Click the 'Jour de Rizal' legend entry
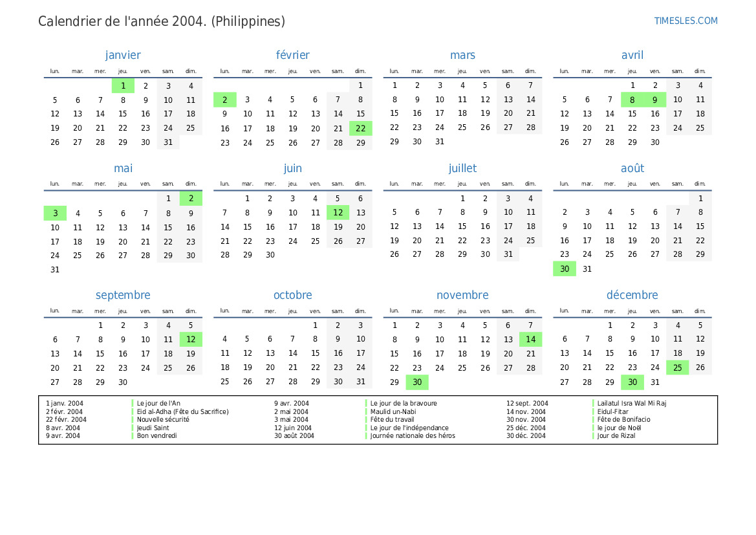The width and height of the screenshot is (756, 535). click(x=616, y=436)
